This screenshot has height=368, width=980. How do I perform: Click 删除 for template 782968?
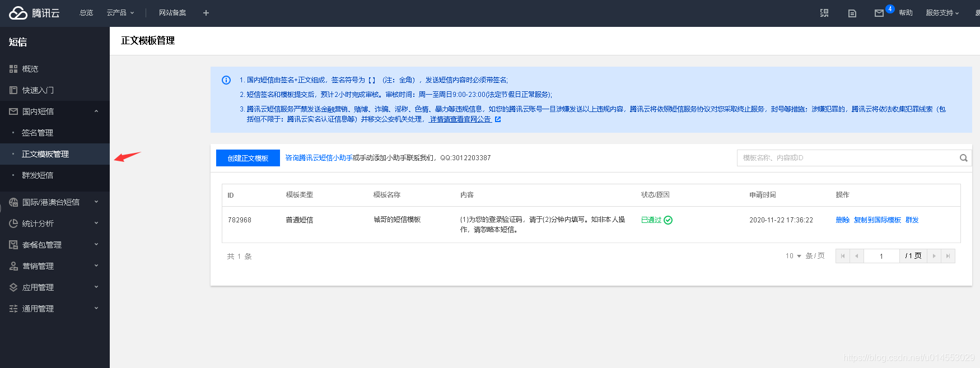[x=843, y=220]
